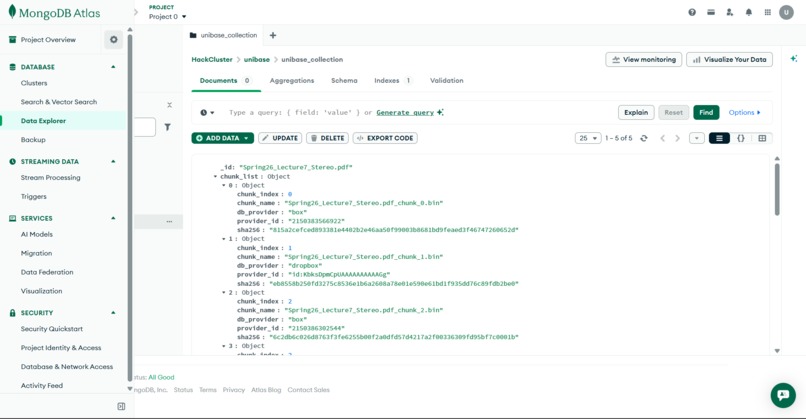Open invite user icon in header
Screen dimensions: 806x419
[729, 12]
